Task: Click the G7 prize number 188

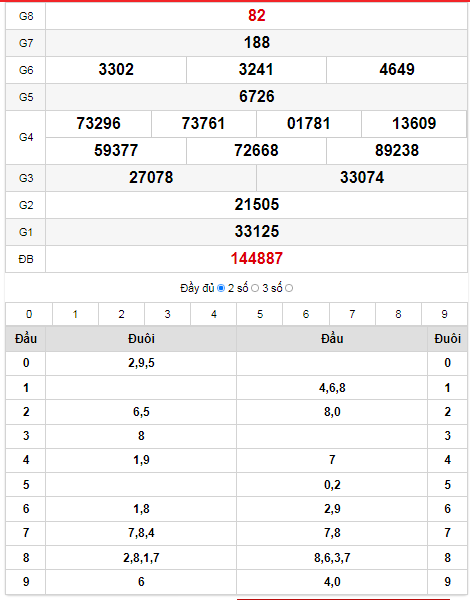Action: 257,42
